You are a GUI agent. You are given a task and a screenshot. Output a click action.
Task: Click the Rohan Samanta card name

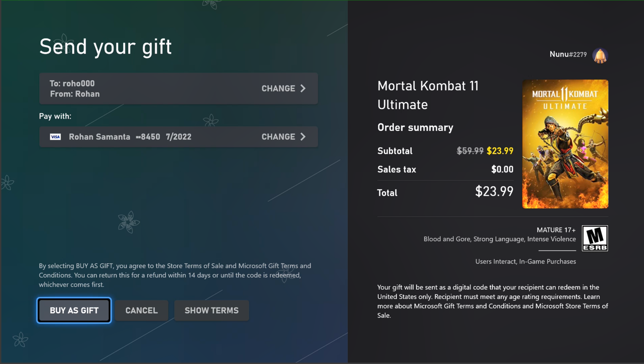point(100,137)
